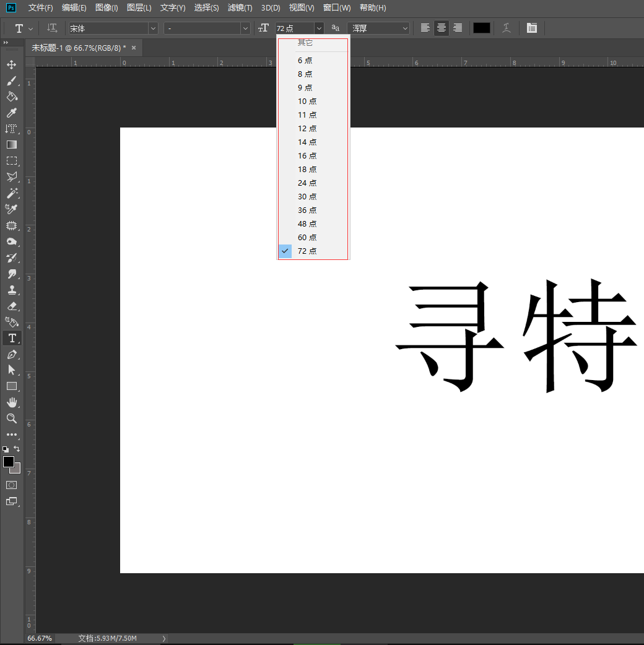Select the Rectangle shape tool

12,386
